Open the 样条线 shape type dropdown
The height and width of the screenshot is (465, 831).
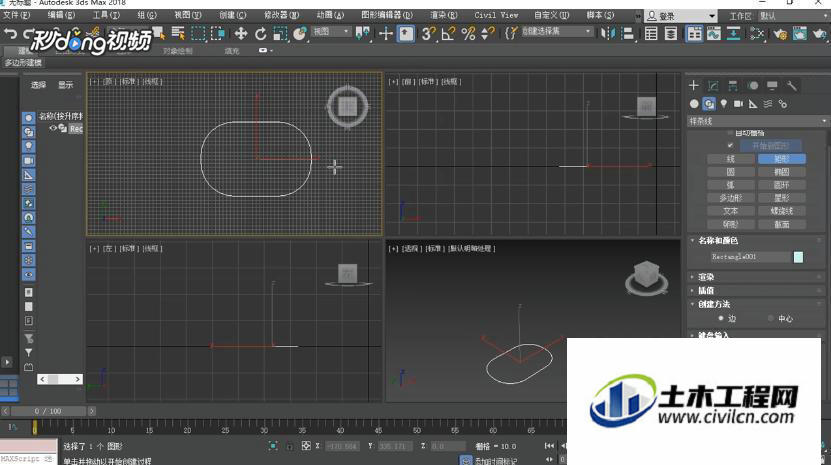click(x=757, y=121)
